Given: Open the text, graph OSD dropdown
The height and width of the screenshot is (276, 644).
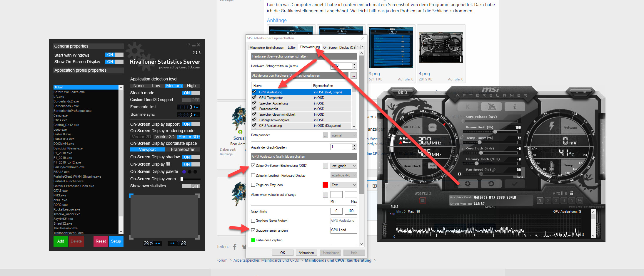Looking at the screenshot, I should coord(343,166).
